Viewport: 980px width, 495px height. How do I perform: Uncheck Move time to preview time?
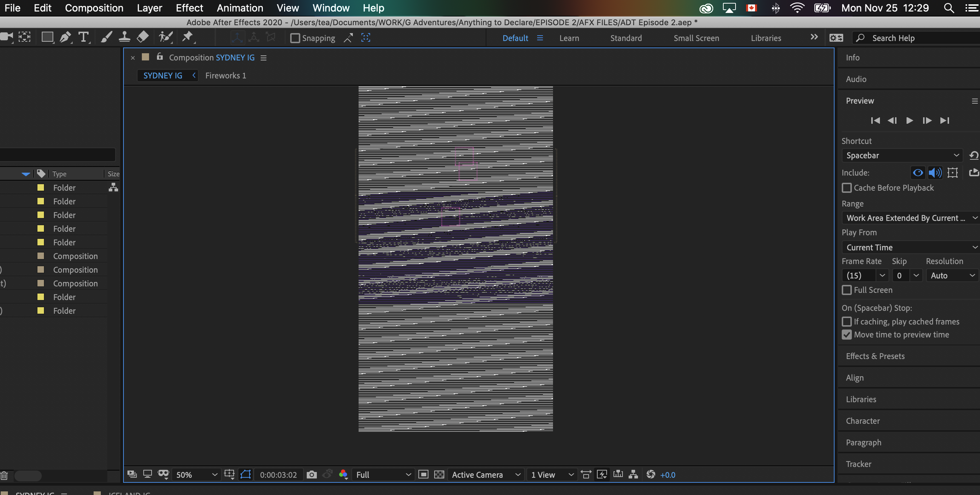(x=846, y=335)
